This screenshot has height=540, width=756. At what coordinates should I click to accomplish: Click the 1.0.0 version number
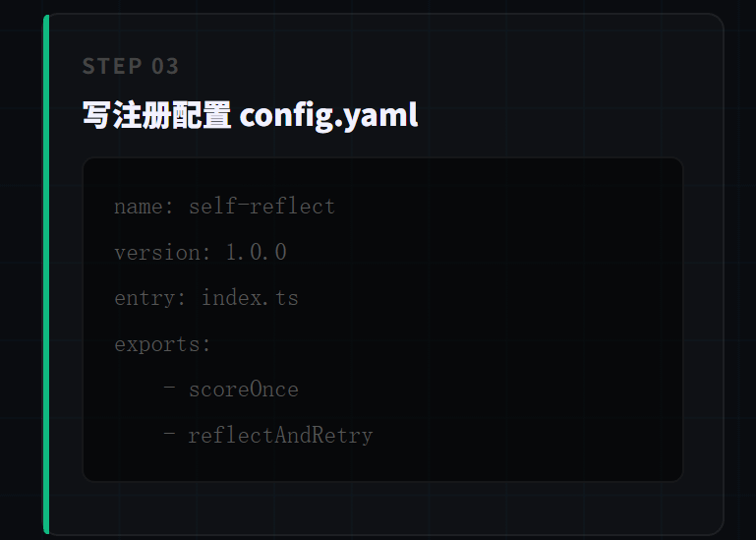click(257, 252)
